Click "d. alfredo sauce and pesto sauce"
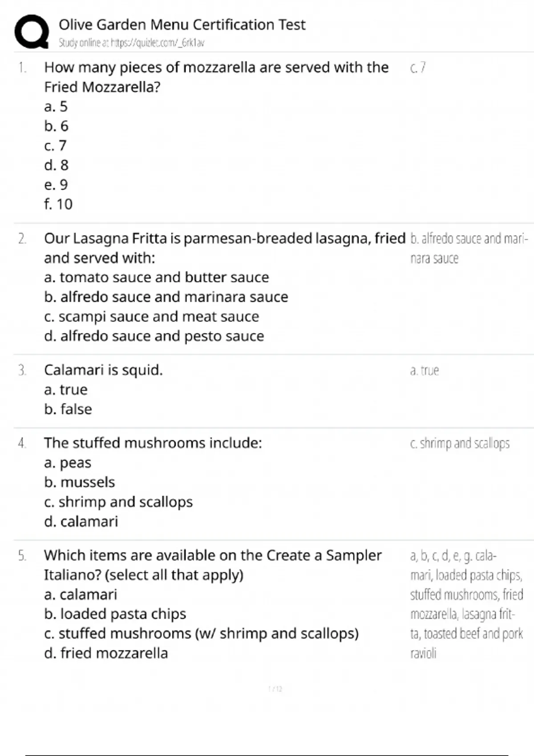The image size is (534, 756). tap(154, 336)
